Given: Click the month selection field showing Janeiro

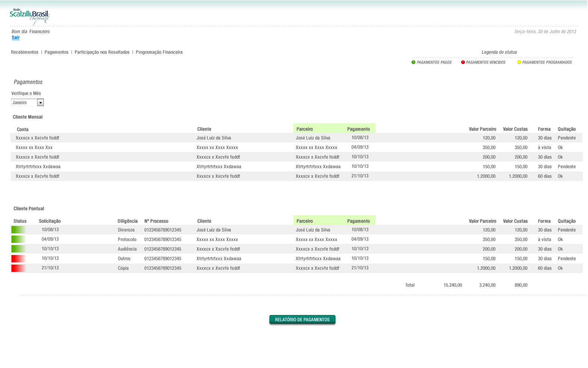Looking at the screenshot, I should (x=24, y=103).
